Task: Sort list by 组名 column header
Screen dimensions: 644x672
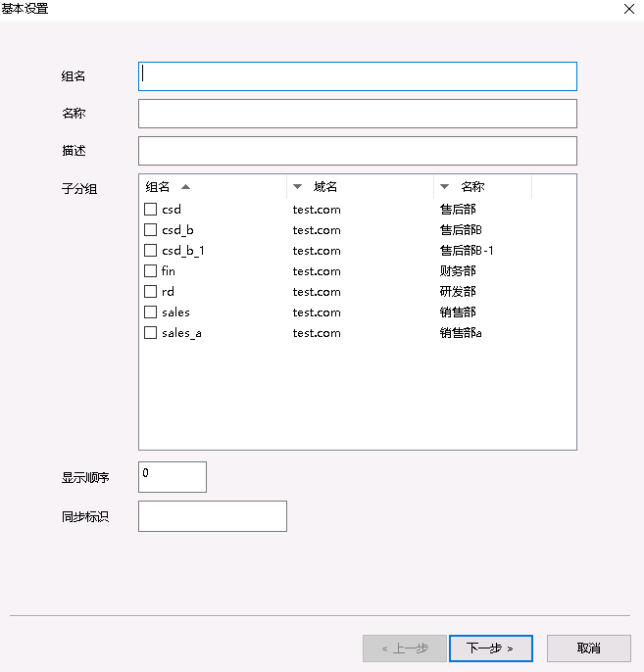Action: pos(158,187)
